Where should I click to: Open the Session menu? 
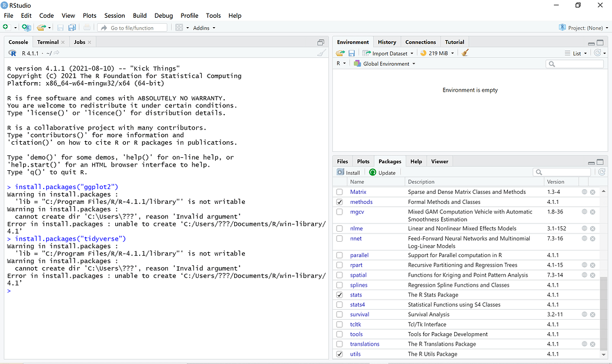point(114,15)
